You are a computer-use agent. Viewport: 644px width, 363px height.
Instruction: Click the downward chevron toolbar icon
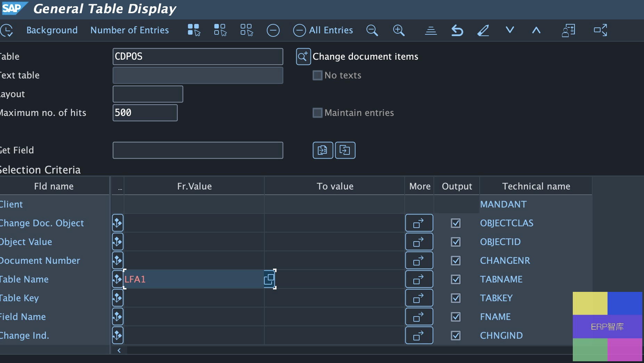tap(510, 30)
